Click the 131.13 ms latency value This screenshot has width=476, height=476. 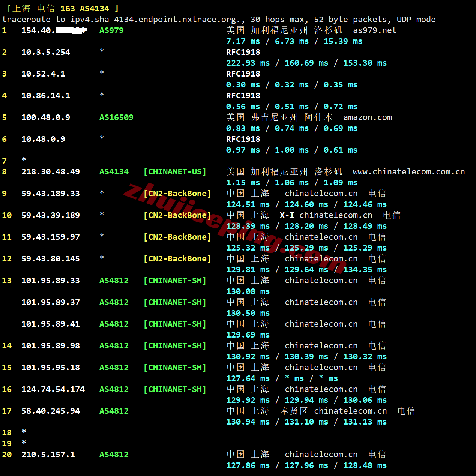pos(365,422)
